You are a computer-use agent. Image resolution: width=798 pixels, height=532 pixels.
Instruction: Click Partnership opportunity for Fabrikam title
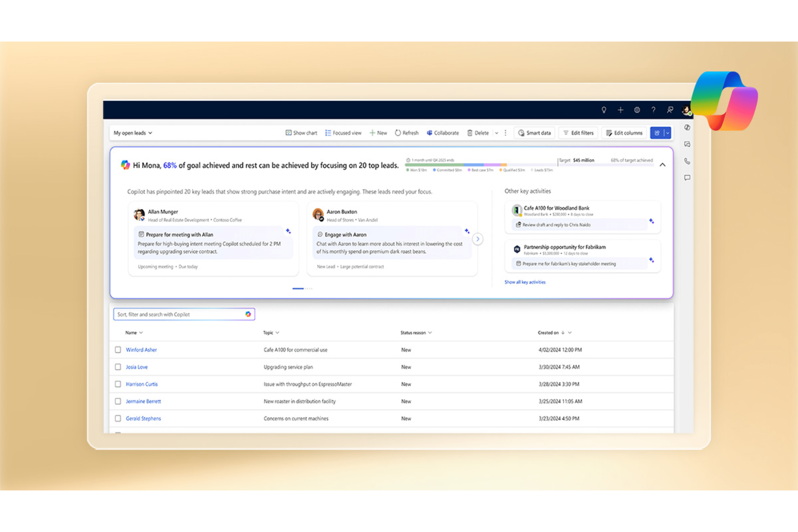565,247
